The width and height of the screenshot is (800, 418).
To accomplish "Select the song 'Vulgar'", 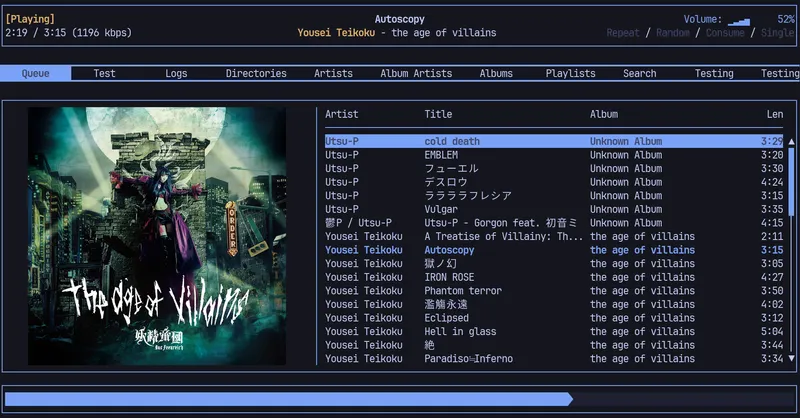I will (554, 209).
